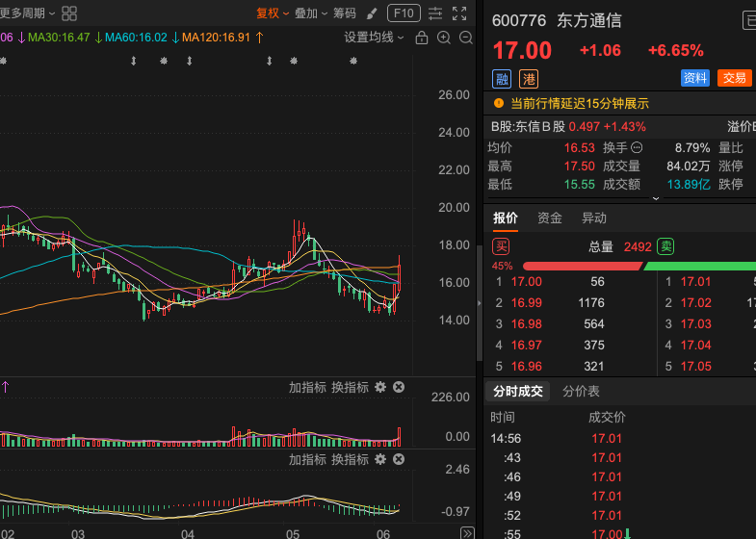The height and width of the screenshot is (539, 756).
Task: Click stock code 600776
Action: click(519, 21)
